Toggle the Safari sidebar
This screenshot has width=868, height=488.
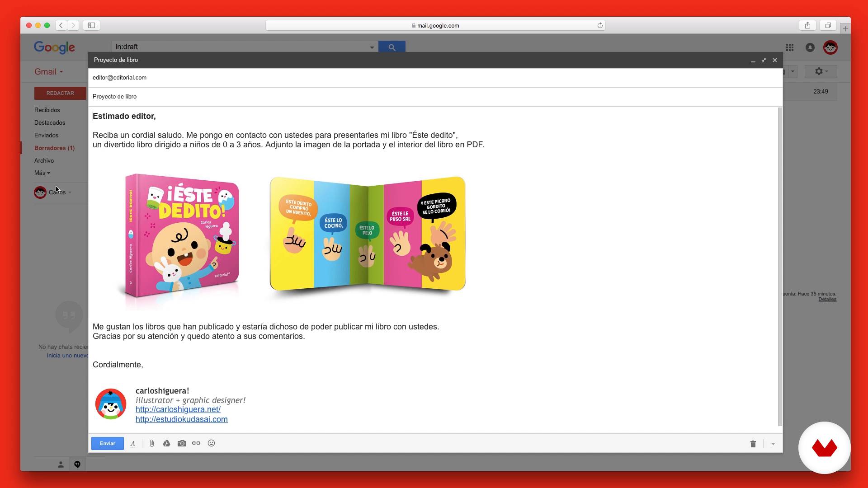pyautogui.click(x=91, y=25)
